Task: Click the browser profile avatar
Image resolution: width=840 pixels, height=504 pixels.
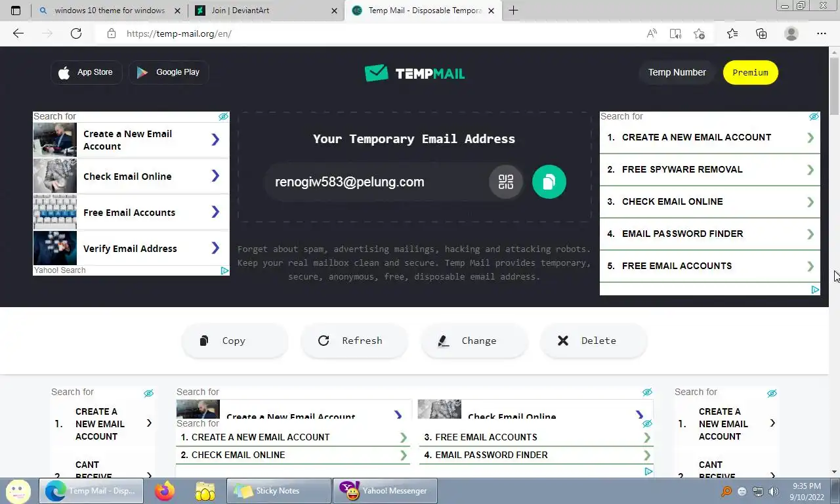Action: (x=791, y=33)
